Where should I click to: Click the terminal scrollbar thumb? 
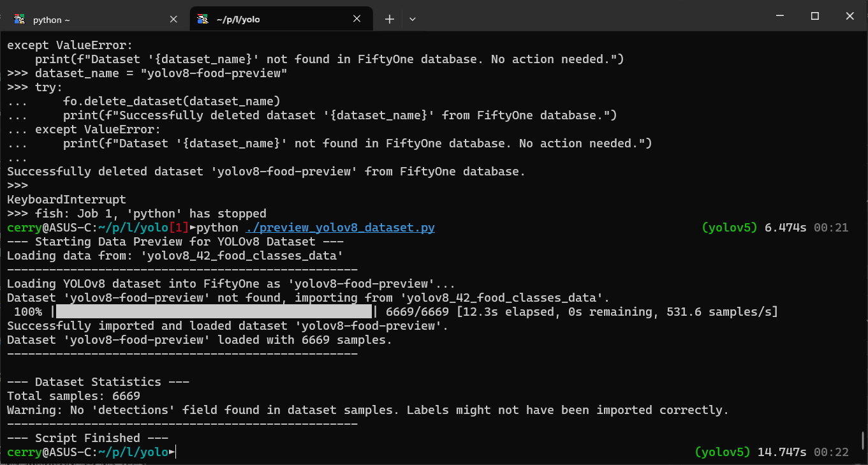coord(862,441)
